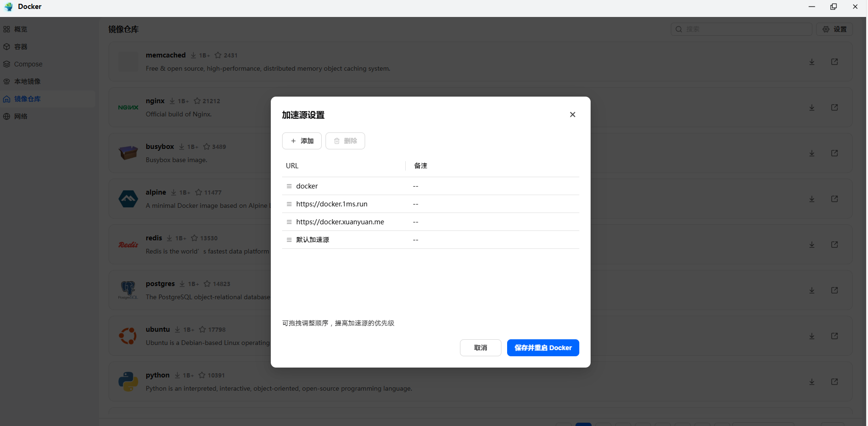Click the download icon for postgres
The height and width of the screenshot is (426, 868).
(x=812, y=290)
